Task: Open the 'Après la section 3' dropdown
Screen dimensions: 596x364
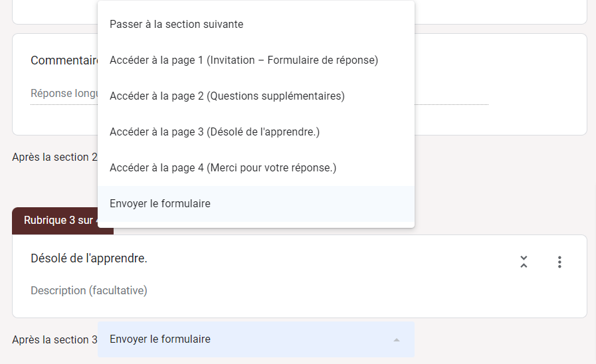Action: pos(256,339)
